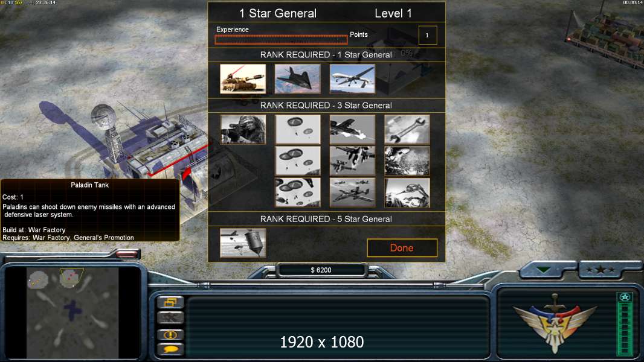This screenshot has height=362, width=644.
Task: Select the Paladin Tank upgrade icon
Action: pos(243,78)
